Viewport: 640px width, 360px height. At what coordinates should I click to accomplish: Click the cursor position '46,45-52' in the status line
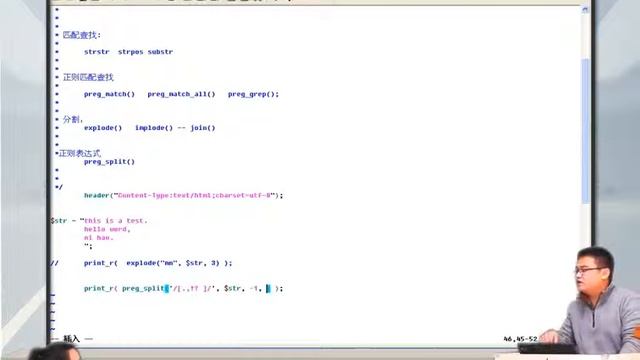click(520, 339)
